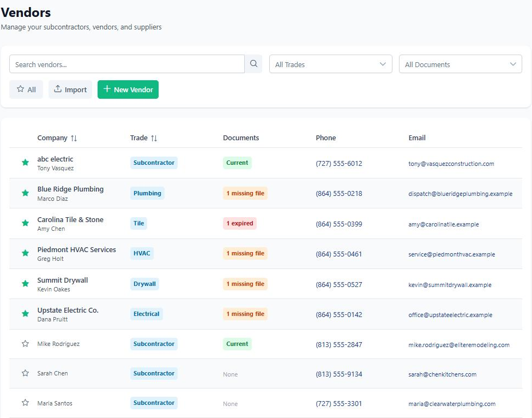Unfavorite Blue Ridge Plumbing star

25,193
